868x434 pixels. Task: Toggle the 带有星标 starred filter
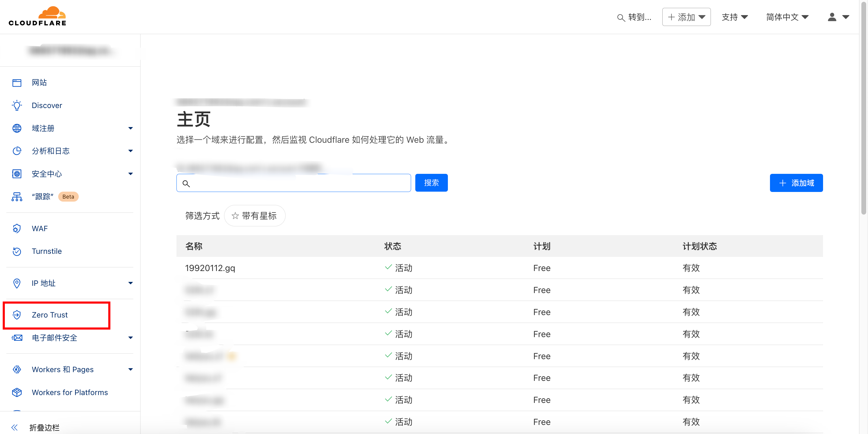point(255,216)
